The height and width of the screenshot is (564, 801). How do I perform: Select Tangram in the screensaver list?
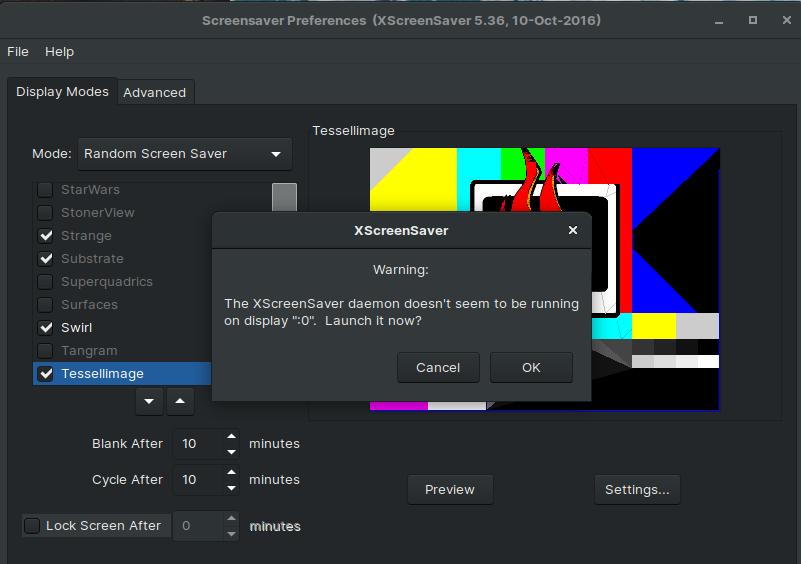(x=89, y=351)
